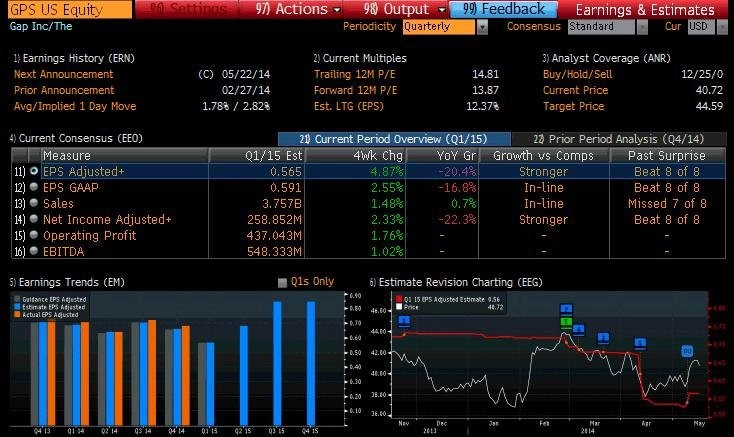
Task: Switch to Prior Period Analysis (Q4/14) tab
Action: point(618,139)
